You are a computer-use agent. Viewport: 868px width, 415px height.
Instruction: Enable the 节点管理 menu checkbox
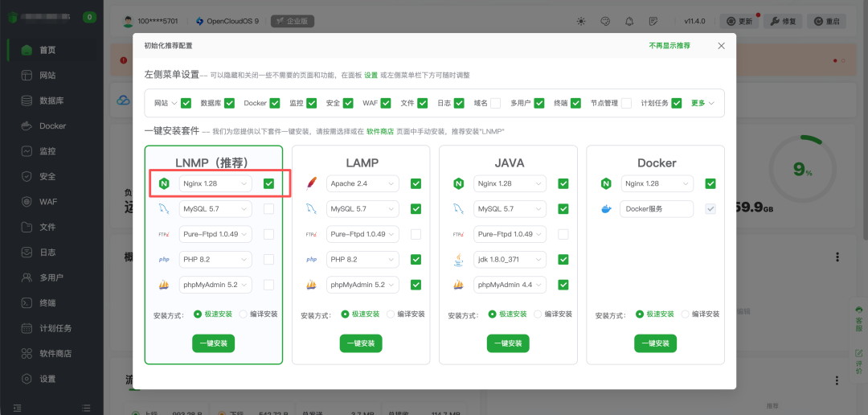tap(627, 103)
